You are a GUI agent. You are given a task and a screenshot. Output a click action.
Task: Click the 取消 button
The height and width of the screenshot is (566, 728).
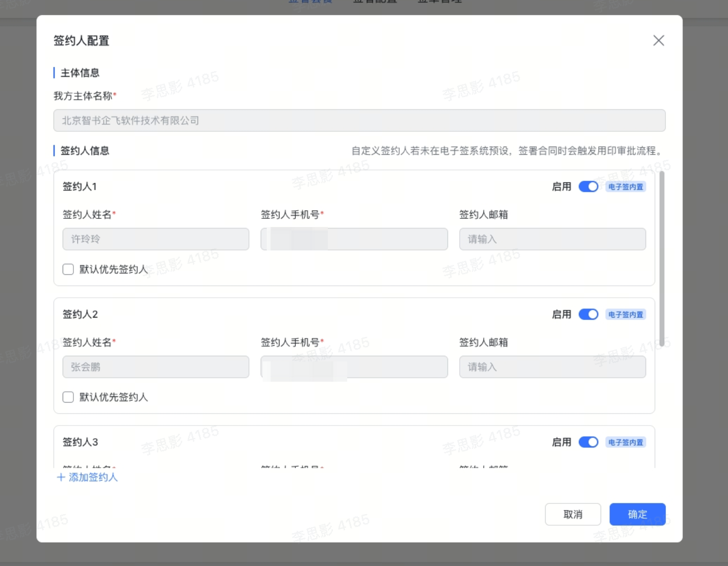click(x=573, y=514)
